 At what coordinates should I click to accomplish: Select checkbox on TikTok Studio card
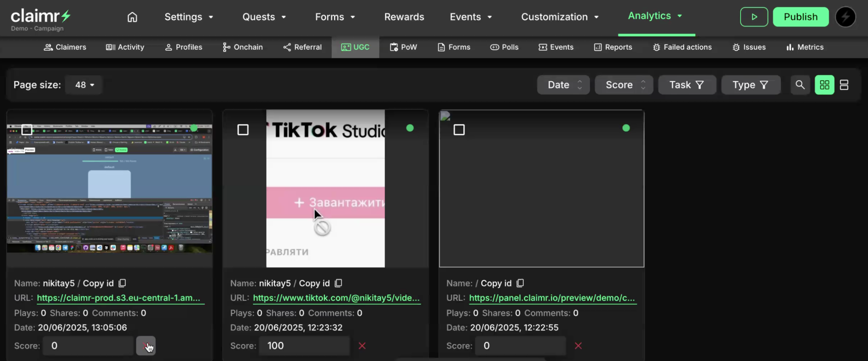[x=243, y=130]
